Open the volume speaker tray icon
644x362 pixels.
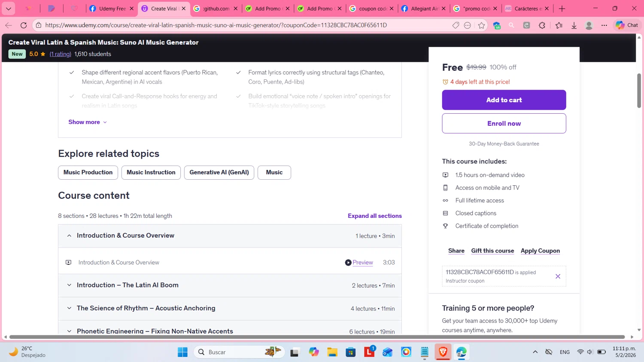point(590,352)
